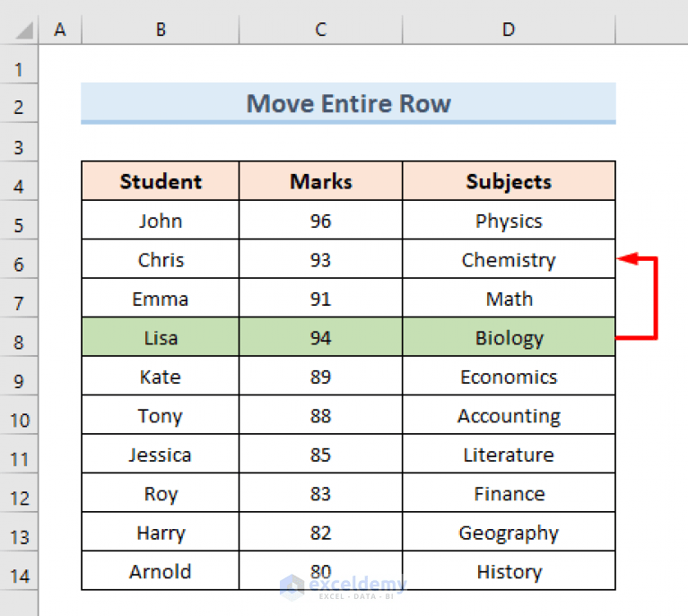Click the 'Marks' header cell

coord(321,181)
